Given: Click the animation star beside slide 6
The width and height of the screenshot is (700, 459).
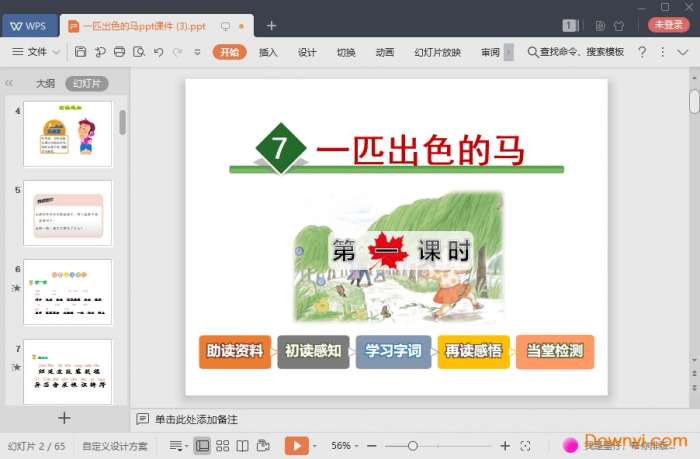Looking at the screenshot, I should coord(17,288).
